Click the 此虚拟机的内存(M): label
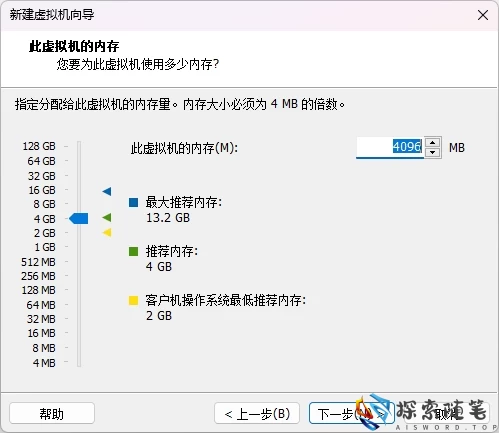The width and height of the screenshot is (499, 433). 184,148
